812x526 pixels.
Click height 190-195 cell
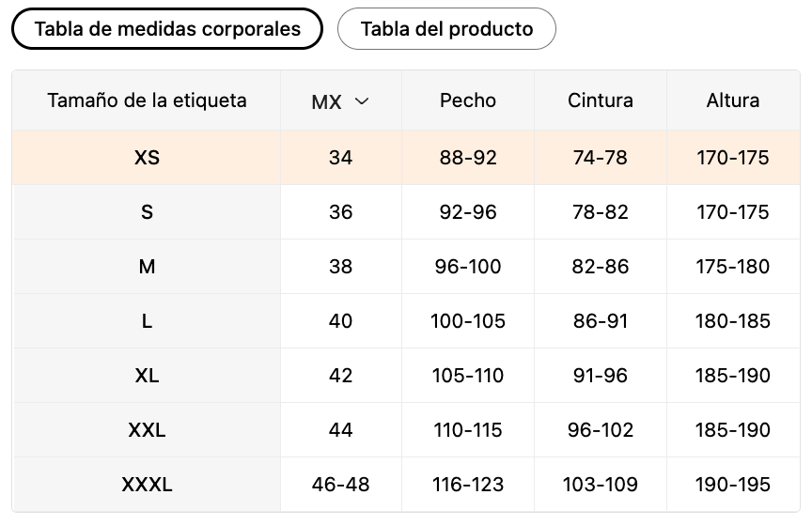point(733,485)
